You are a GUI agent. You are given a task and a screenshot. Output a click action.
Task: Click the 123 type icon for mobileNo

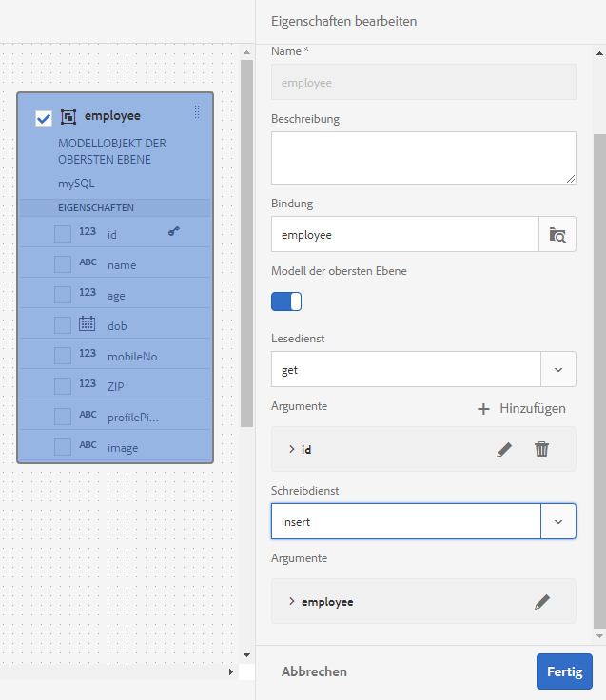88,353
